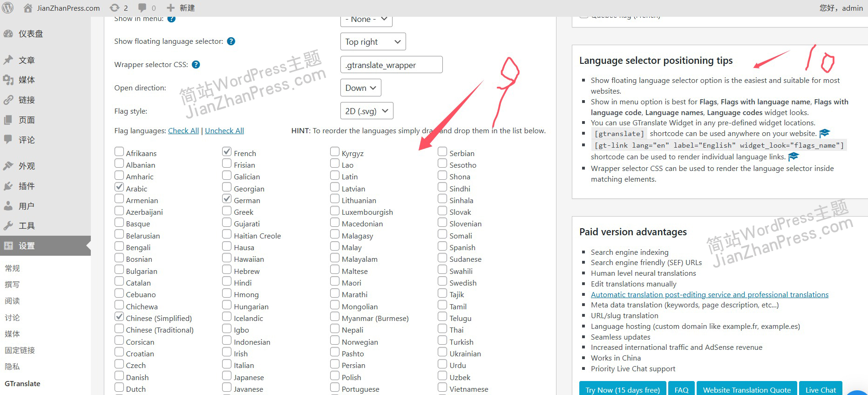Check the Portuguese checkbox

point(335,388)
